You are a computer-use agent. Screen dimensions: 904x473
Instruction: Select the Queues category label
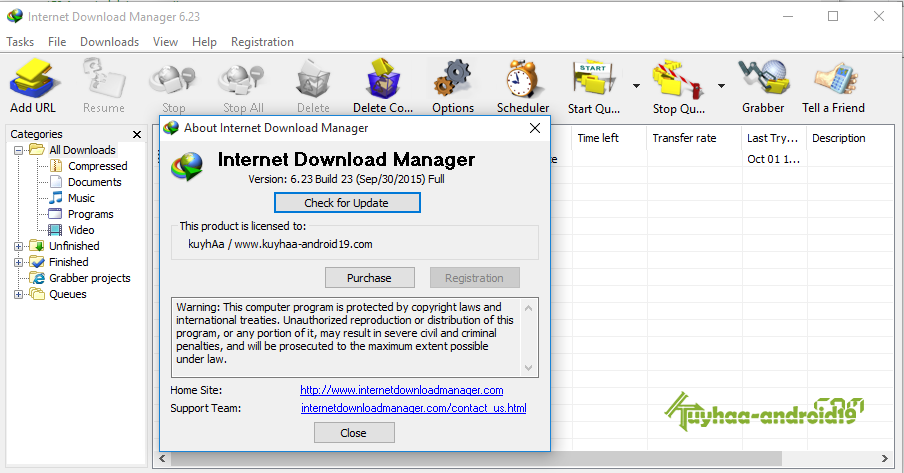click(67, 294)
